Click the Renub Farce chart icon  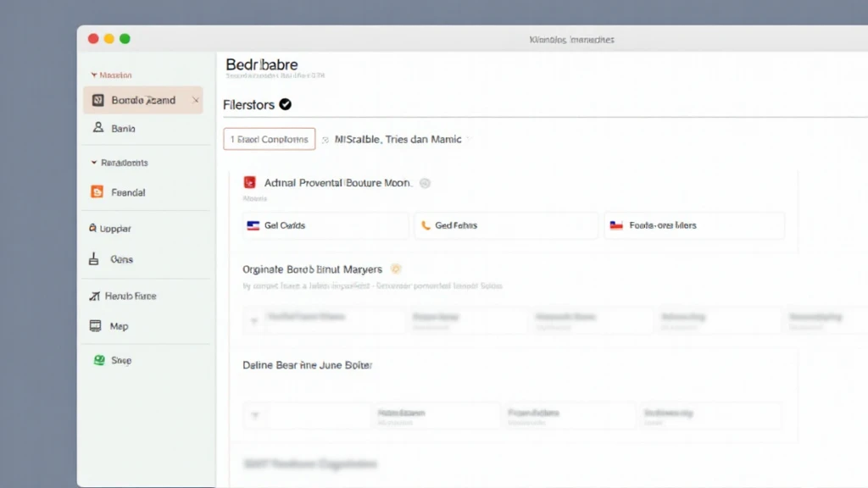point(95,296)
